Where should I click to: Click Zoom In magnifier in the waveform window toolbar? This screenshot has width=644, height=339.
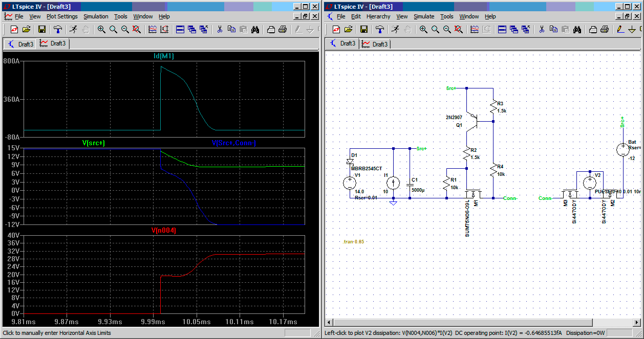pyautogui.click(x=101, y=29)
